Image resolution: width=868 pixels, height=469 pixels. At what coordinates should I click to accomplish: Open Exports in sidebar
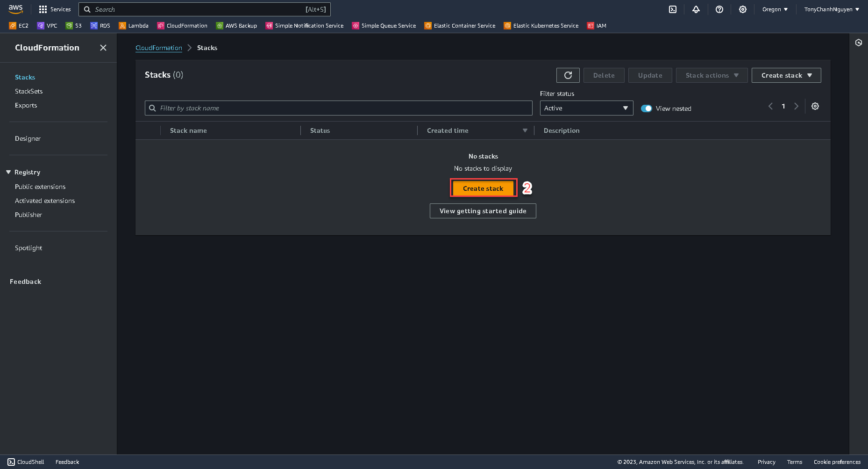(x=26, y=105)
